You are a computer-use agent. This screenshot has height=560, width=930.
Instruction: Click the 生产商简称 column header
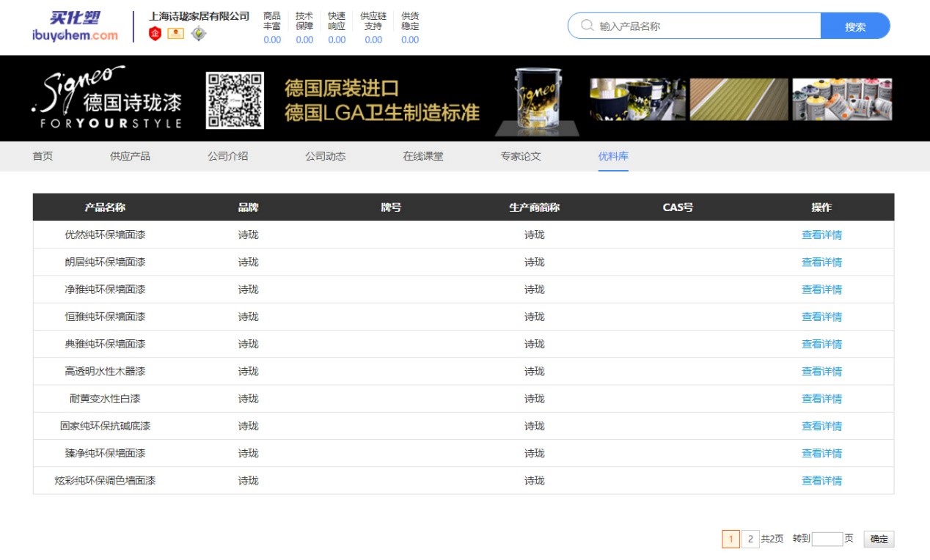tap(534, 207)
